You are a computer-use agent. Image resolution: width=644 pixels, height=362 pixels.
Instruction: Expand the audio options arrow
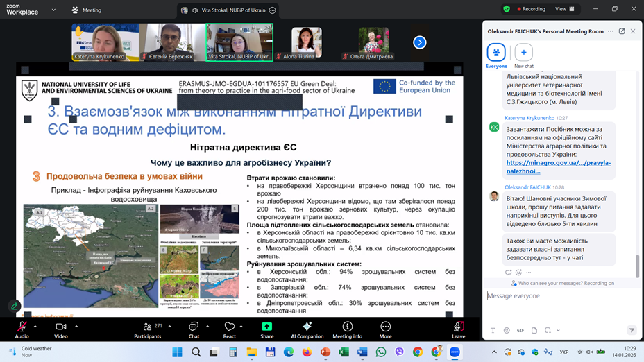click(35, 326)
